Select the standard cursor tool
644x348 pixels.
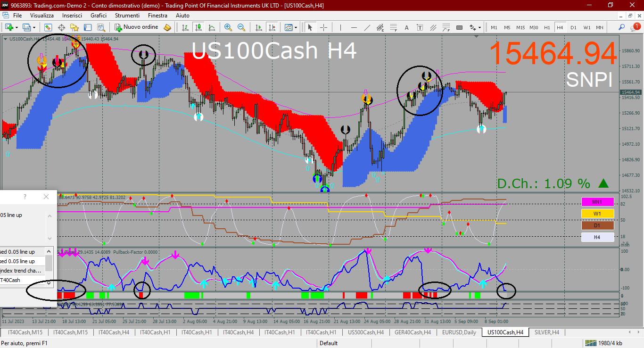pos(310,27)
